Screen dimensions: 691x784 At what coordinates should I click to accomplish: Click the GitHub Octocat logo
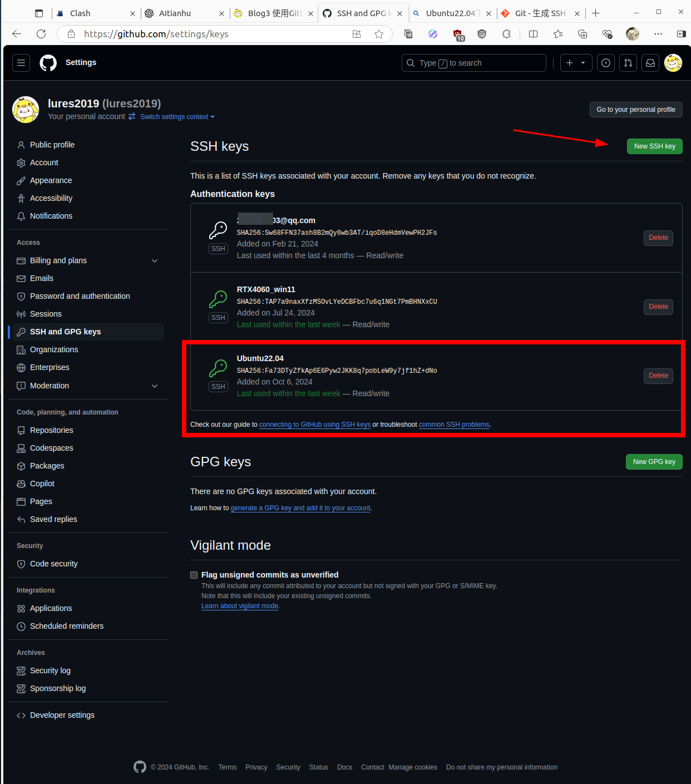tap(48, 63)
